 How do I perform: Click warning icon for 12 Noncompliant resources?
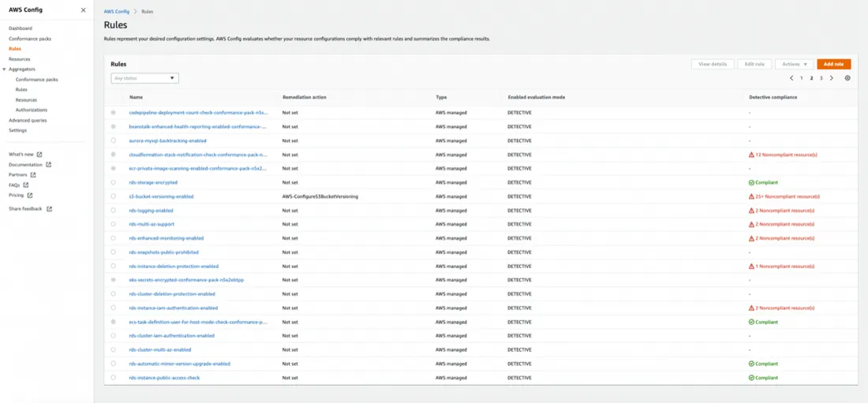point(751,155)
